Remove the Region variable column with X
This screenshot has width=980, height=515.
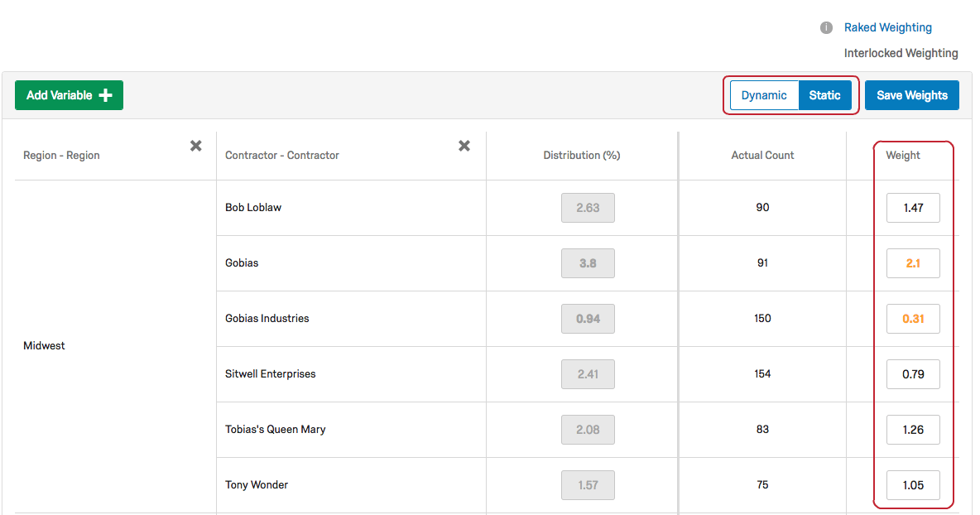[x=195, y=146]
